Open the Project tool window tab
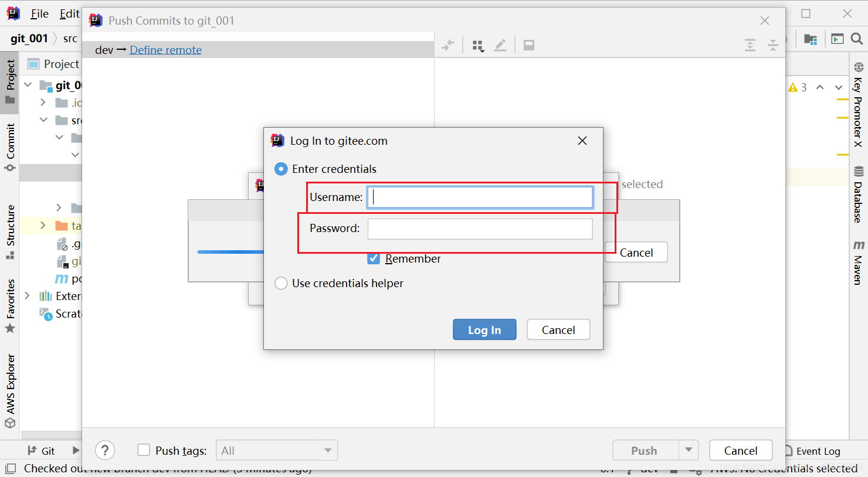 pyautogui.click(x=10, y=81)
